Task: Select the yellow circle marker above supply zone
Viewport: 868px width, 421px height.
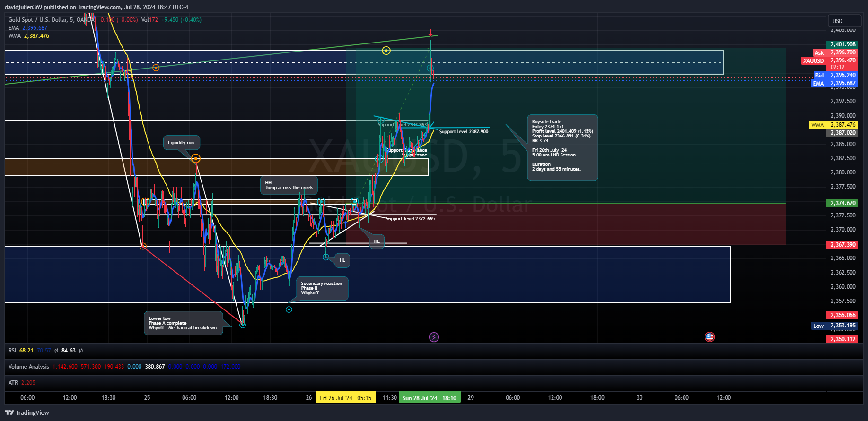Action: 386,51
